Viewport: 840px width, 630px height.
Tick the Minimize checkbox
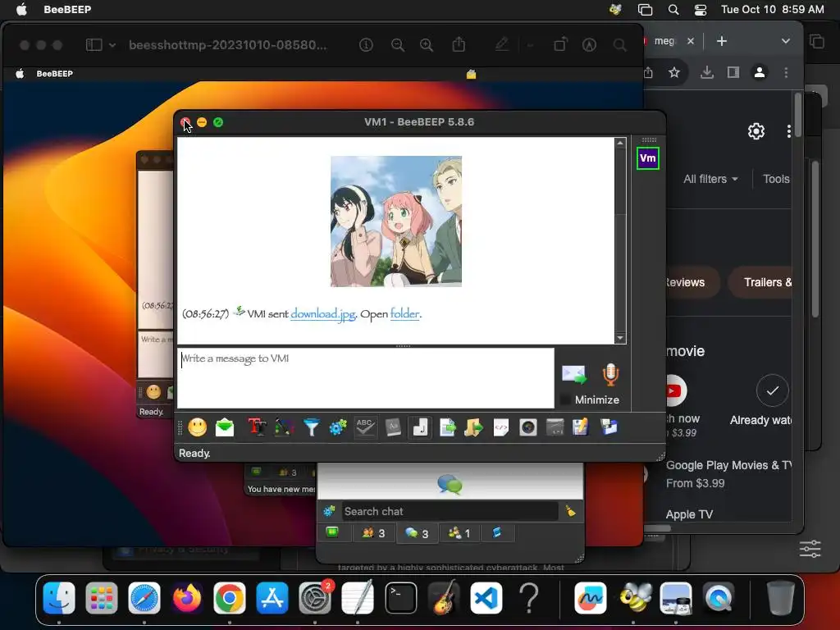pos(564,399)
